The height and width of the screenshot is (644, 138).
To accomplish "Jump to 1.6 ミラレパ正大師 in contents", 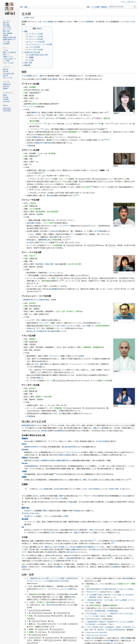I will (x=33, y=47).
